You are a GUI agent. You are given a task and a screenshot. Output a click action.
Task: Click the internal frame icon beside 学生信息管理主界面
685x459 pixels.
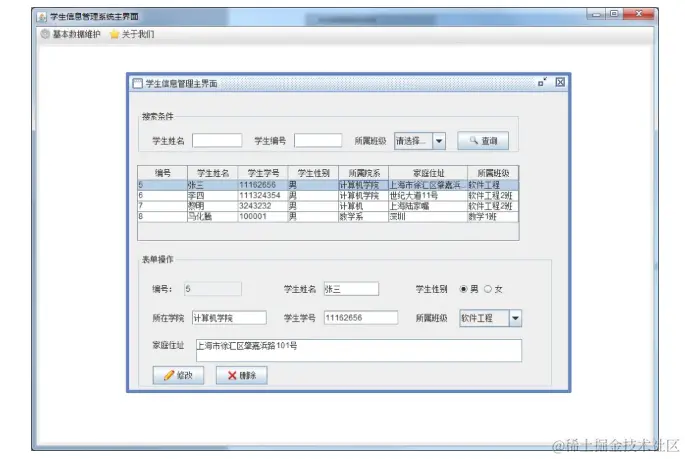click(x=138, y=83)
